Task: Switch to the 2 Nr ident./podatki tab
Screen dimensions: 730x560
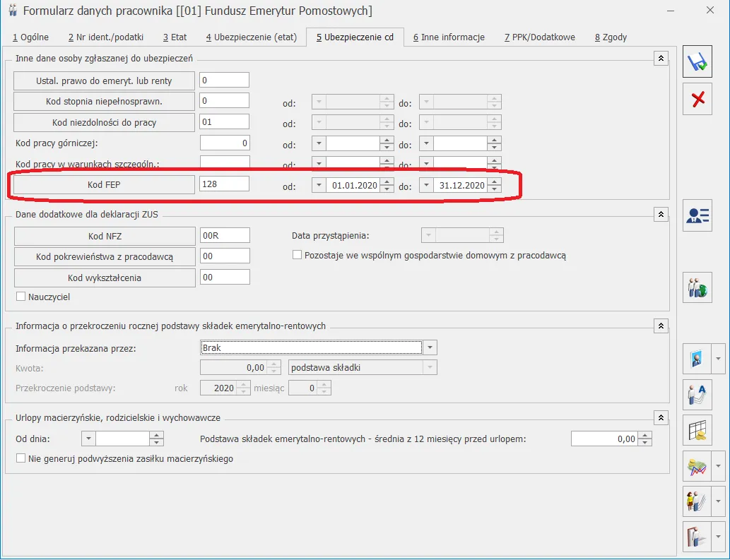Action: [x=106, y=37]
